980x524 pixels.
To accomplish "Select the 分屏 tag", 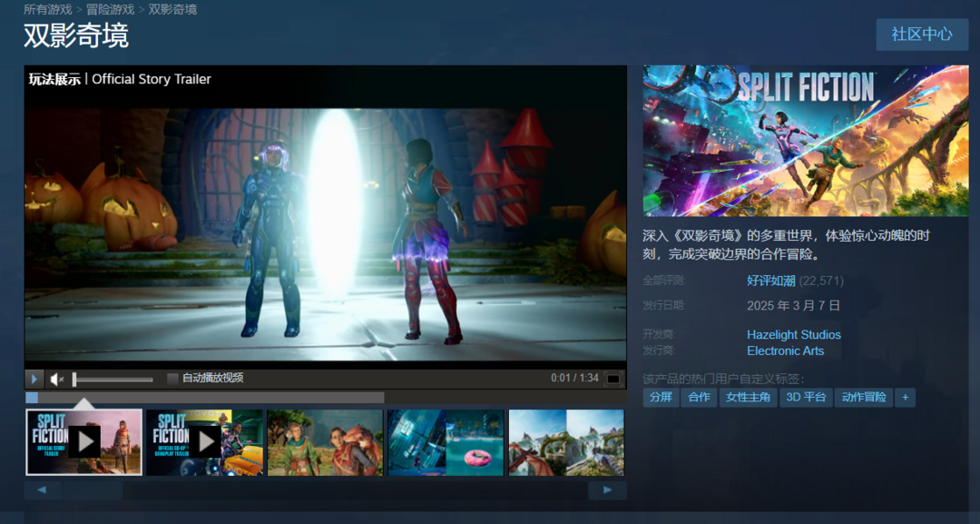I will pyautogui.click(x=661, y=397).
